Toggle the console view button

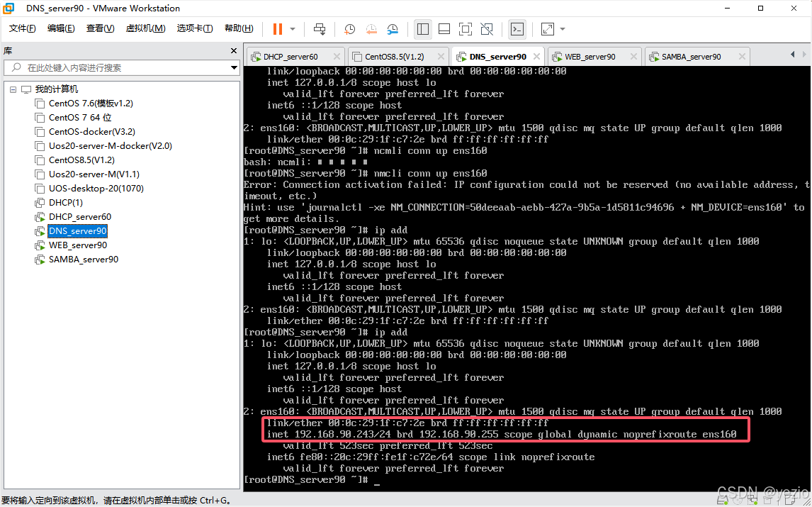[x=517, y=29]
